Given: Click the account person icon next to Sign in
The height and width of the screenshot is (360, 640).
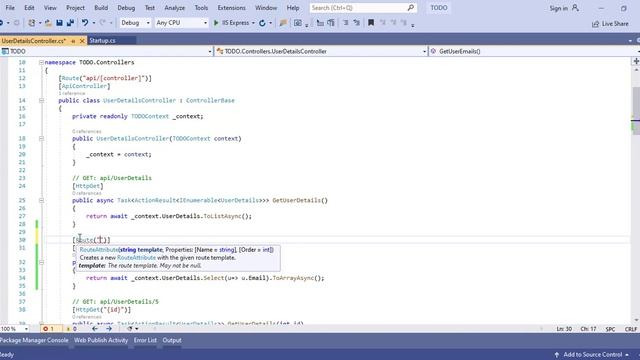Looking at the screenshot, I should 575,8.
